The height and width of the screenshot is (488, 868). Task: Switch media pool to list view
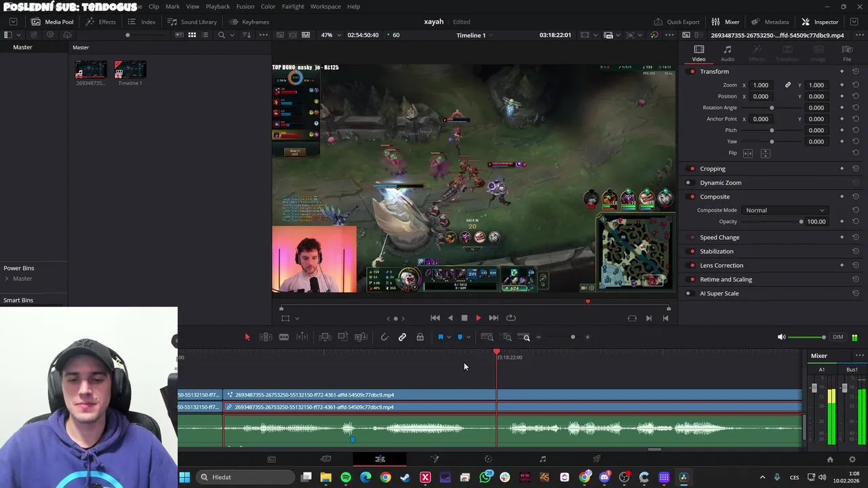click(x=204, y=35)
